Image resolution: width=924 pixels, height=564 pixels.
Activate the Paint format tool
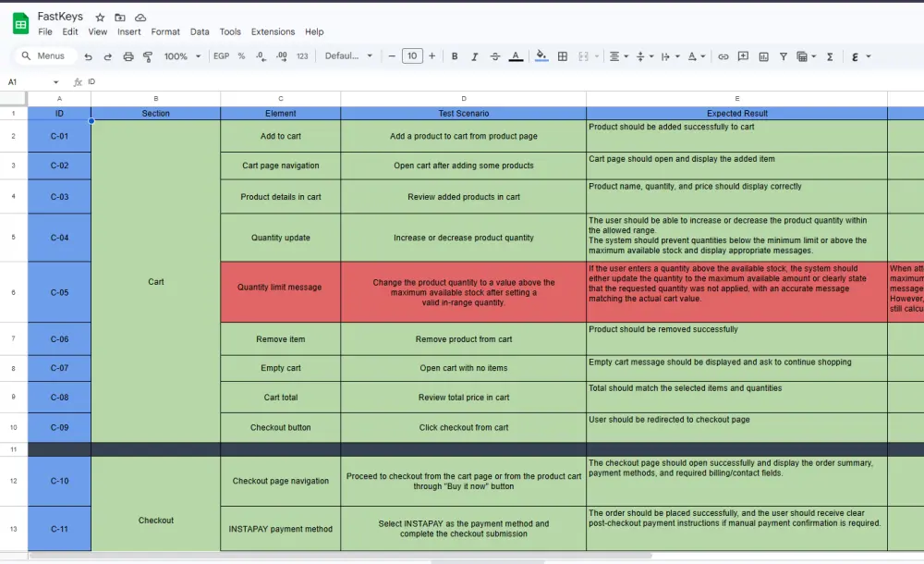148,56
